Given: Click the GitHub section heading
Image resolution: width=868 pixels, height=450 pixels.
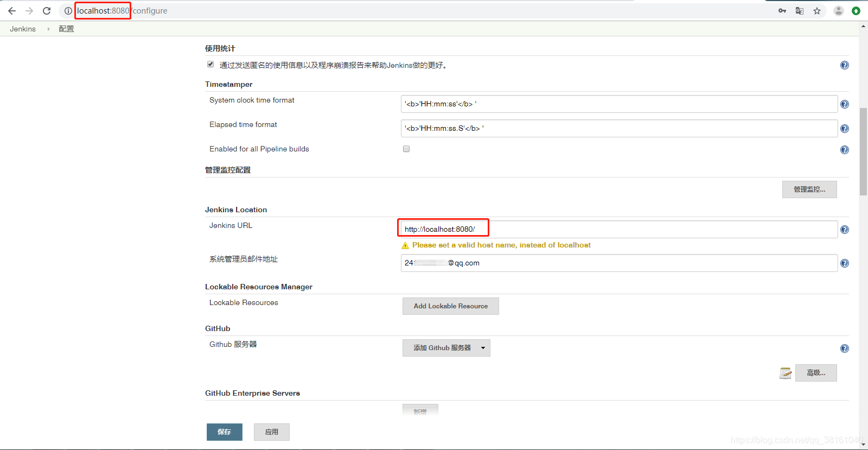Looking at the screenshot, I should coord(218,328).
